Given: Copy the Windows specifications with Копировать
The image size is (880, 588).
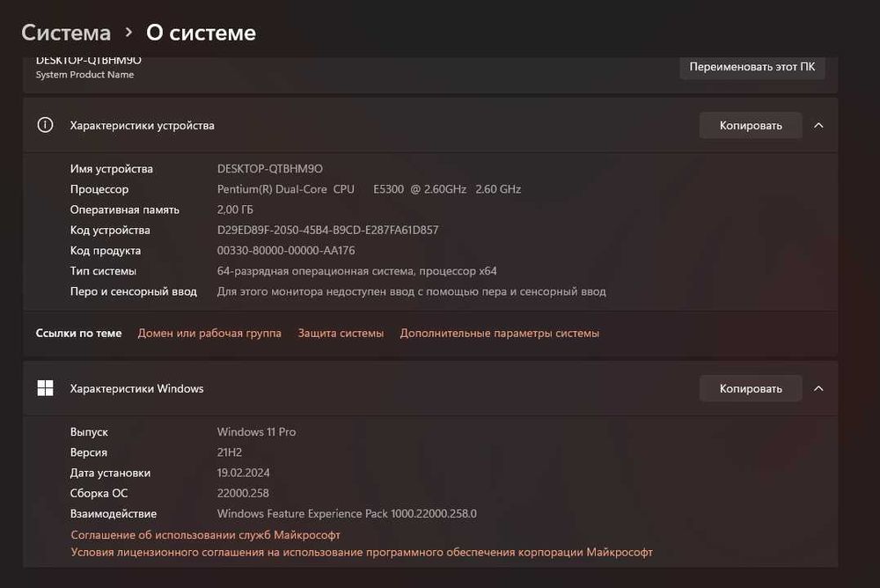Looking at the screenshot, I should (750, 388).
